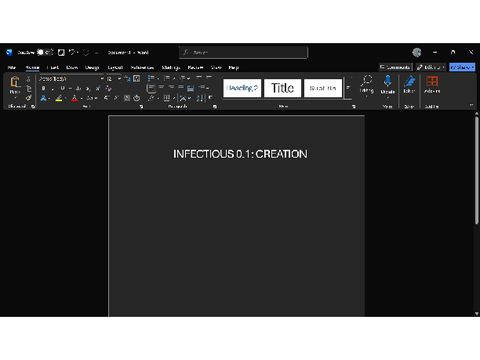
Task: Open the File menu tab
Action: pos(12,67)
